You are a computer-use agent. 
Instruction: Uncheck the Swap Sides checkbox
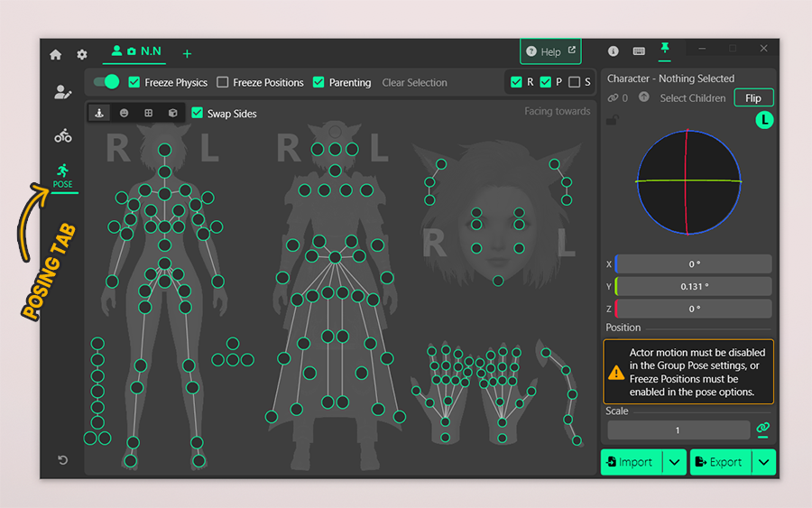(x=198, y=114)
